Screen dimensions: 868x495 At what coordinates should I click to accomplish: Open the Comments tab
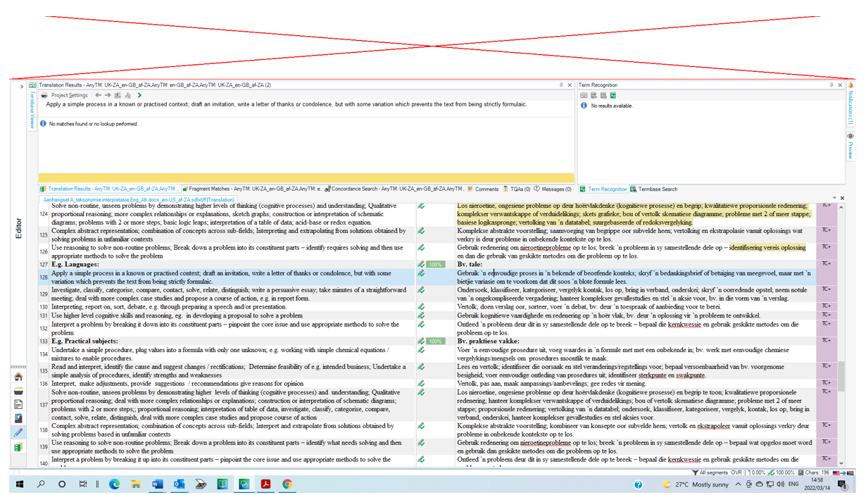pyautogui.click(x=483, y=189)
